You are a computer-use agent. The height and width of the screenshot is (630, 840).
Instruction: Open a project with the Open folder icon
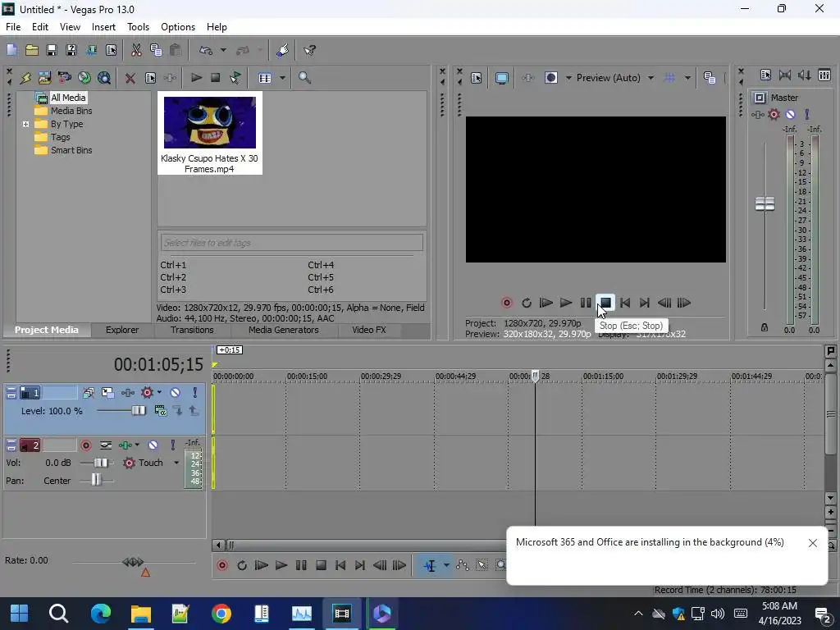click(x=32, y=50)
